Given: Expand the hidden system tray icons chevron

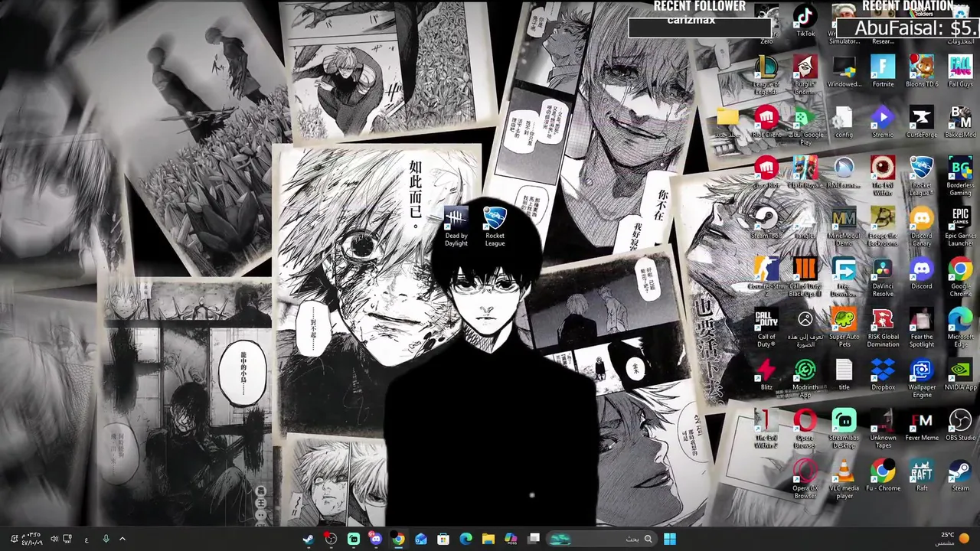Looking at the screenshot, I should coord(122,539).
